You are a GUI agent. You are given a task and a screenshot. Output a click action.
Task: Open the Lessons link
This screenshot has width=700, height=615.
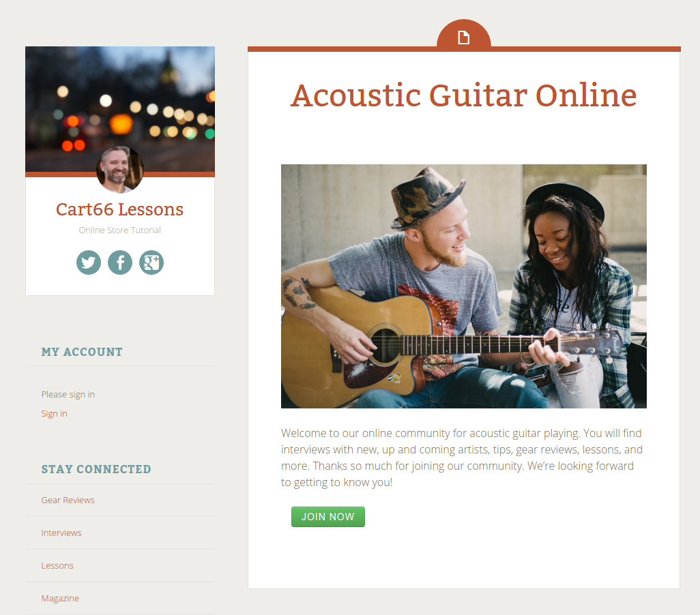pyautogui.click(x=57, y=565)
